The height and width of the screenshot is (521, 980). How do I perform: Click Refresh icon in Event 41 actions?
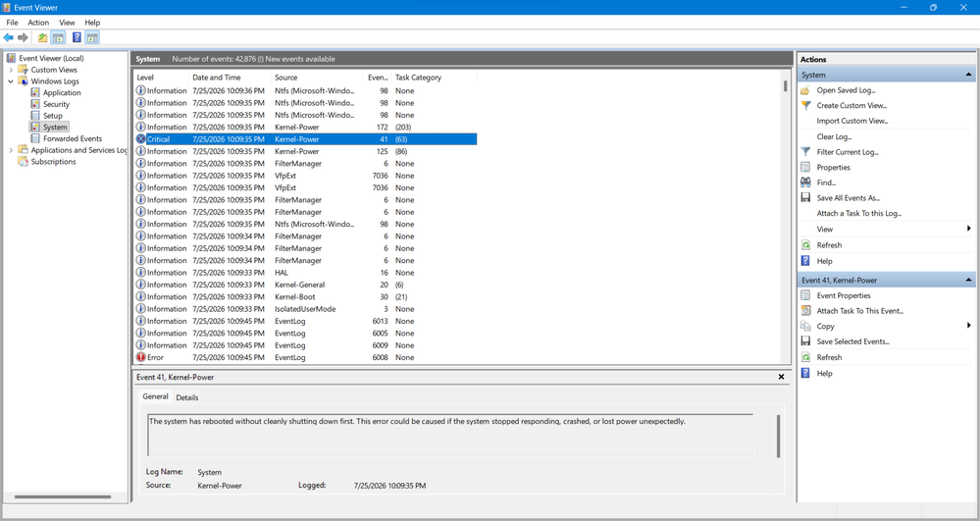805,357
